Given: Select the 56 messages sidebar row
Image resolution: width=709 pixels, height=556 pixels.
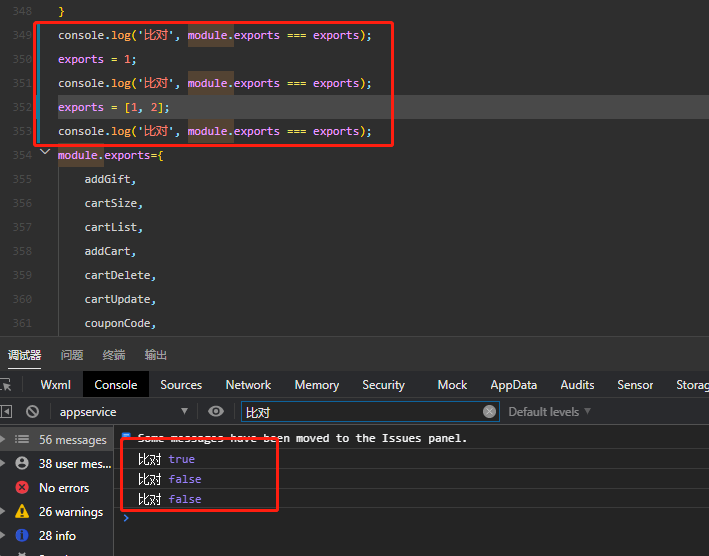Looking at the screenshot, I should coord(57,439).
